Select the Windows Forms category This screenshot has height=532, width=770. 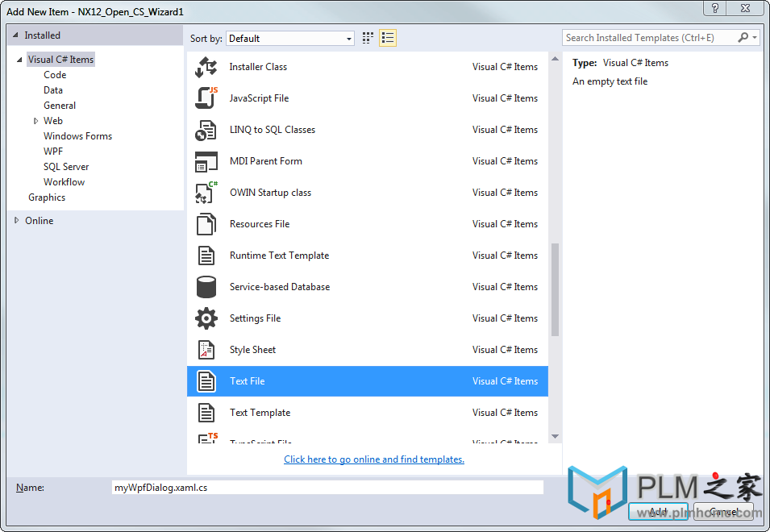[77, 136]
